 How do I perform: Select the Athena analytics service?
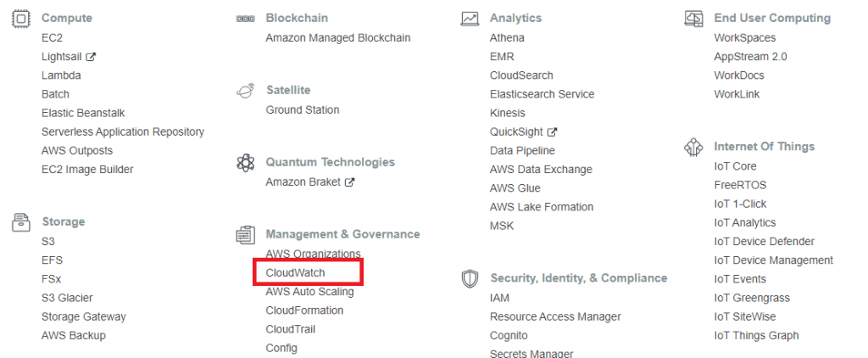507,38
